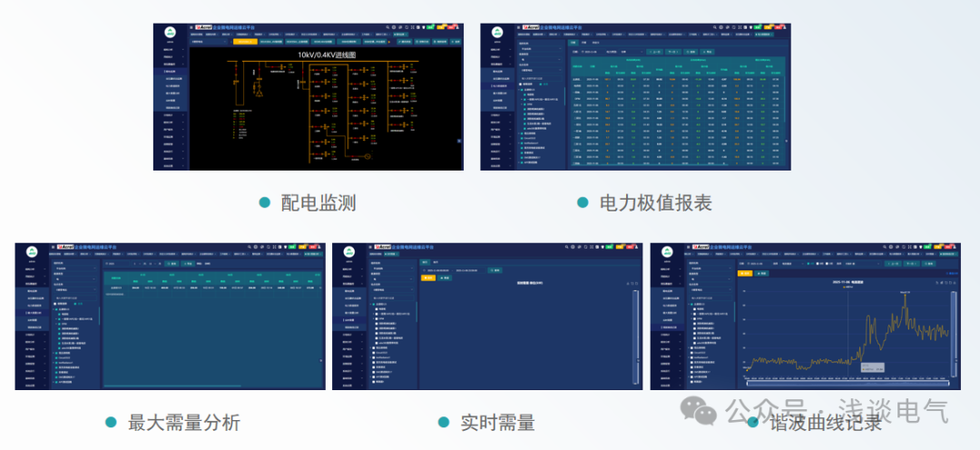
Task: Click round logo in 最大需量分析 sidebar
Action: click(32, 252)
